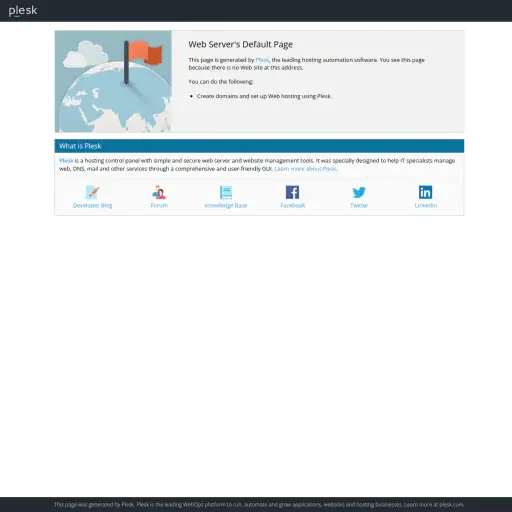512x512 pixels.
Task: Follow the Developer Blog text link
Action: coord(92,205)
